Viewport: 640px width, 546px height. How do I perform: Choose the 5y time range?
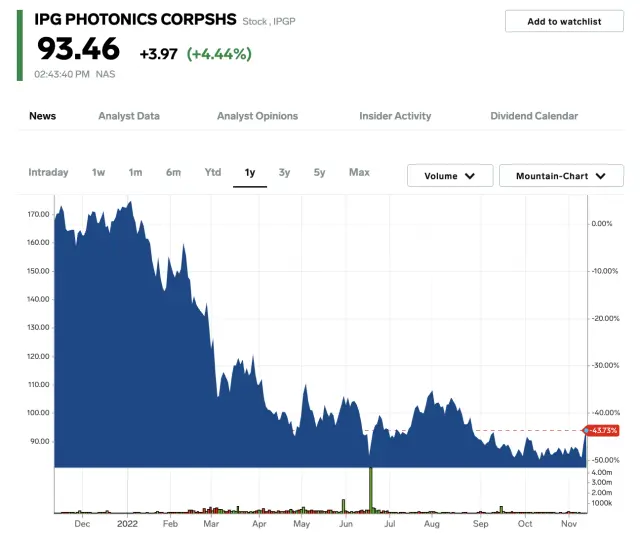(320, 172)
